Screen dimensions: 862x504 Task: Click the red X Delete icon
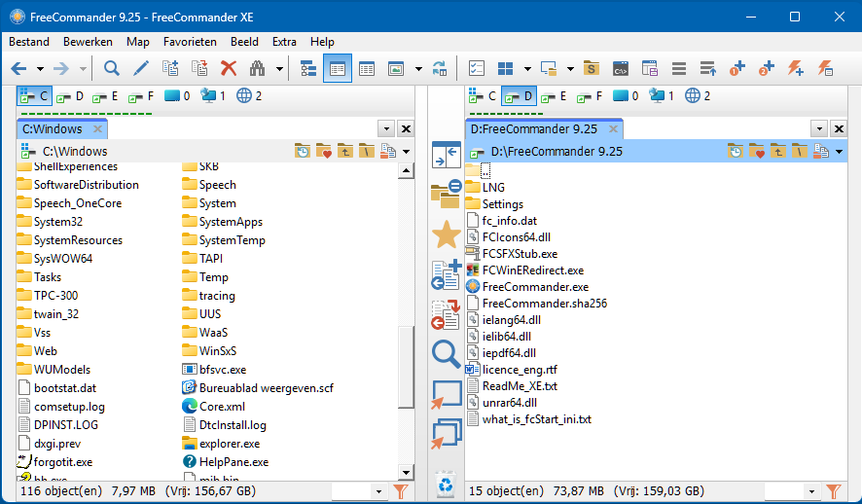coord(229,69)
